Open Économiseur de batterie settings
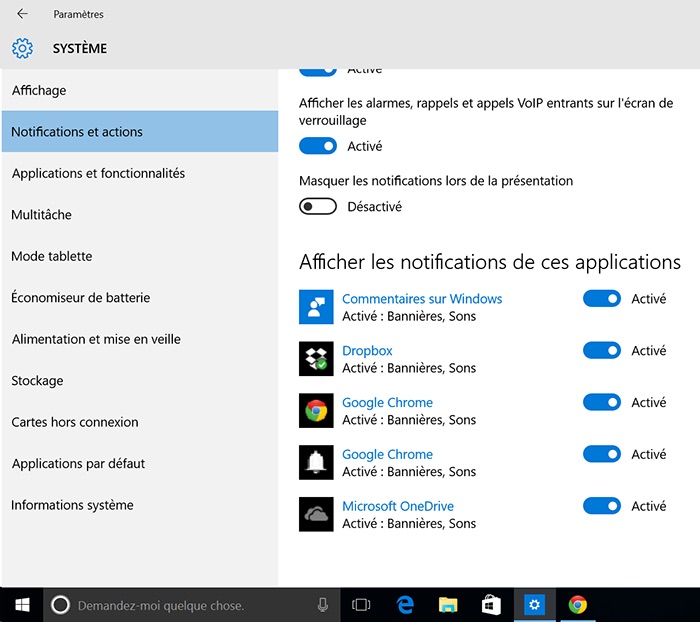 [79, 297]
